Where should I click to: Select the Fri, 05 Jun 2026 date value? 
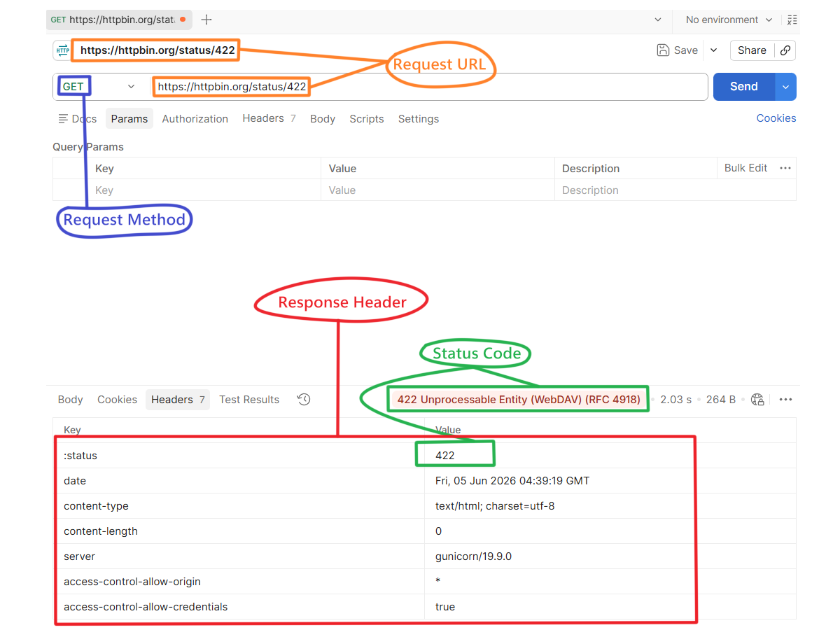coord(512,481)
